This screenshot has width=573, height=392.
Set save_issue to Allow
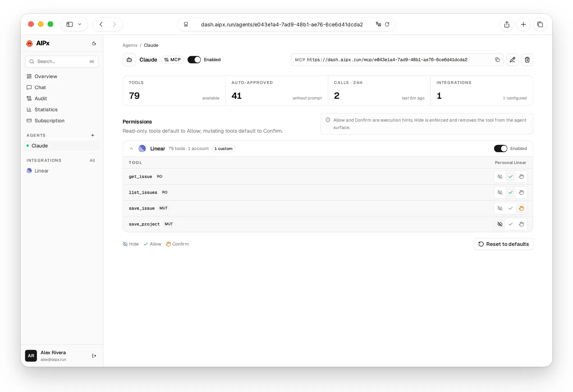[511, 208]
